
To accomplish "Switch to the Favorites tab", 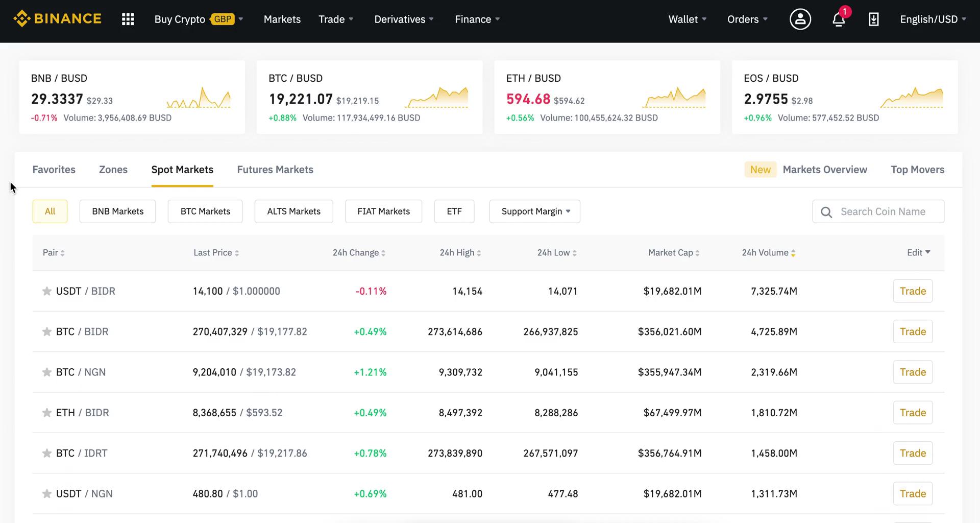I will click(54, 170).
